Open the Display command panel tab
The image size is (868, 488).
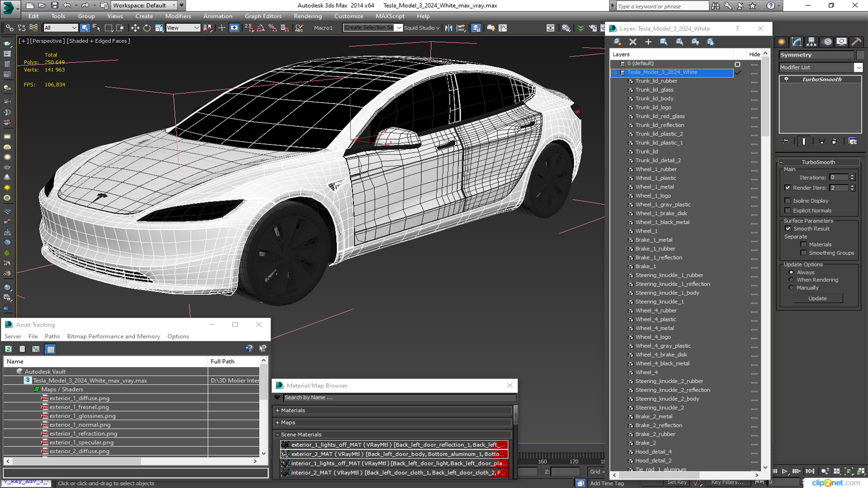841,42
